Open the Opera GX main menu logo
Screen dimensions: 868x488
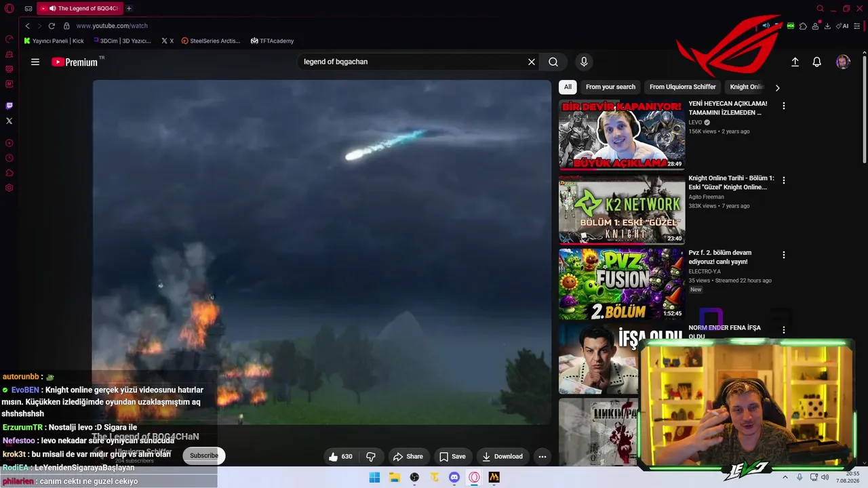(9, 9)
